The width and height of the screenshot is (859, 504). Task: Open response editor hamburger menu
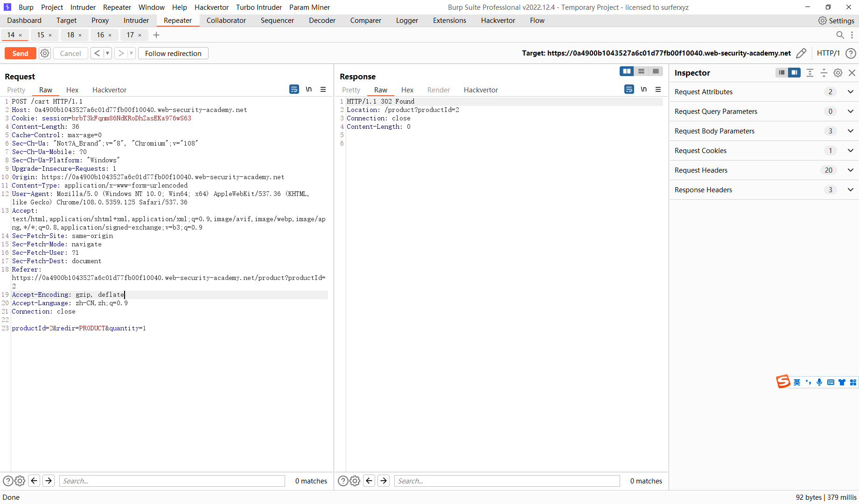coord(658,89)
